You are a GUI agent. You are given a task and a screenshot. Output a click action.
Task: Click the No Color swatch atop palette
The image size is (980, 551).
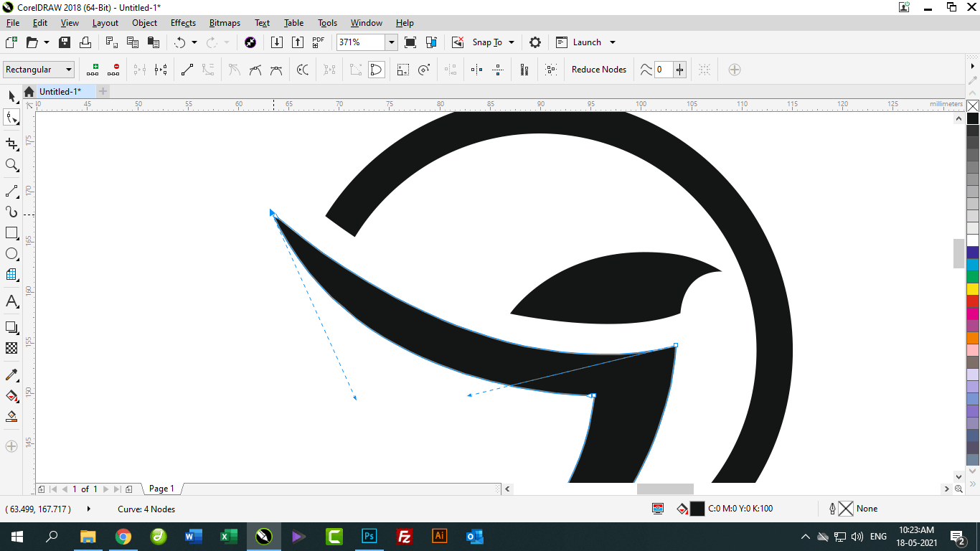tap(973, 106)
